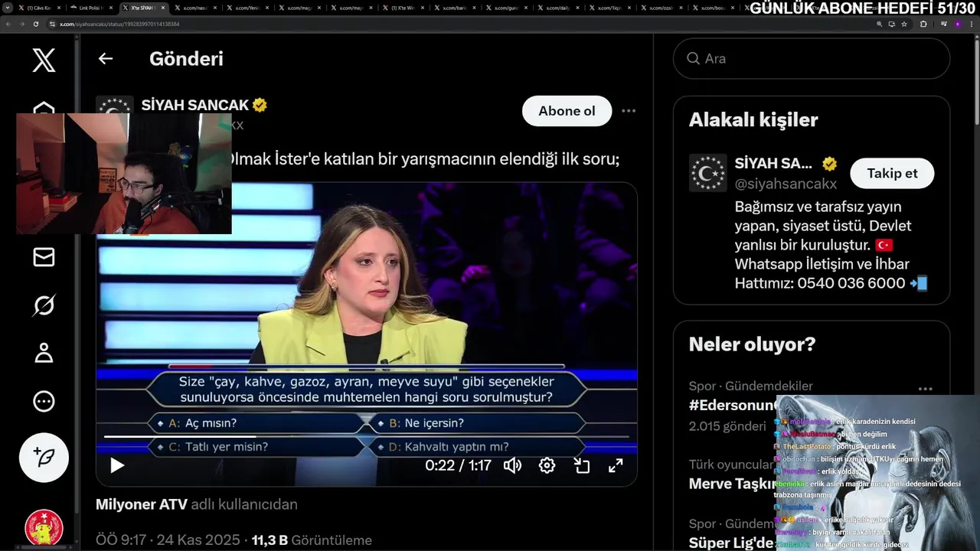Open SİYAH SANCAK post author name
This screenshot has height=551, width=980.
tap(194, 105)
